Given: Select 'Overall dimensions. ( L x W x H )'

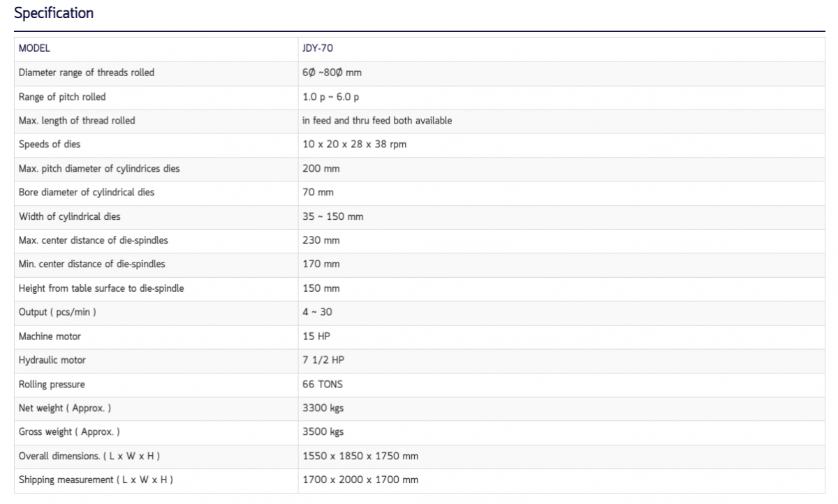Looking at the screenshot, I should (x=90, y=456).
